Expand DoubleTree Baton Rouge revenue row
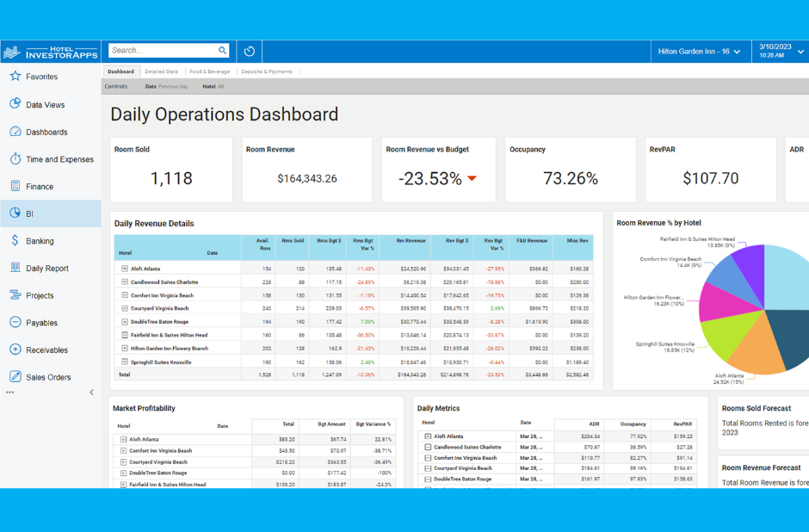Screen dimensions: 809x532 (124, 321)
